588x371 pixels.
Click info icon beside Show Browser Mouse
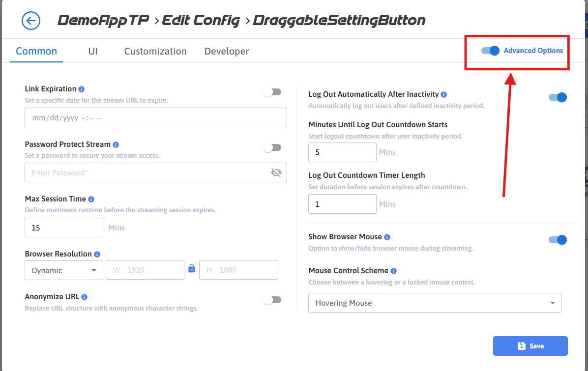387,237
